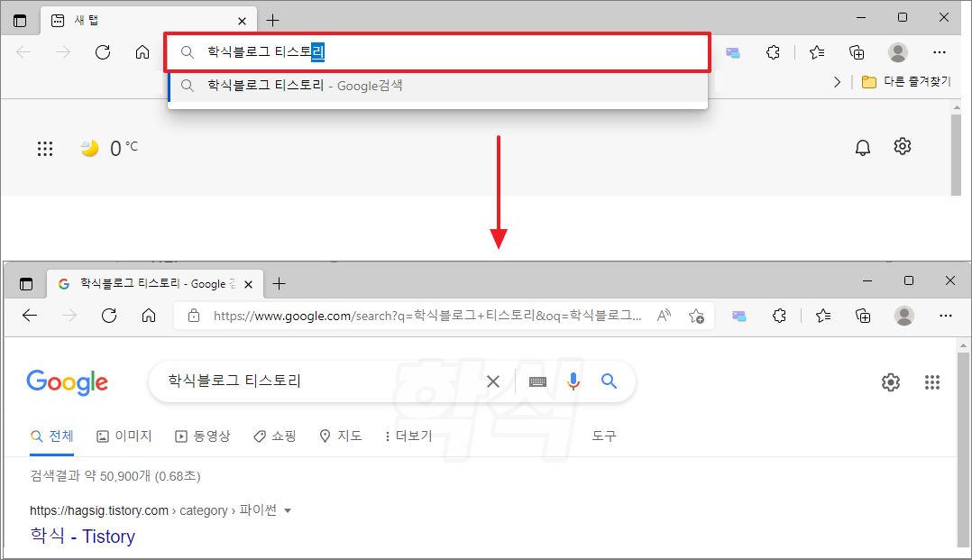Open a new tab in bottom window

coord(279,284)
